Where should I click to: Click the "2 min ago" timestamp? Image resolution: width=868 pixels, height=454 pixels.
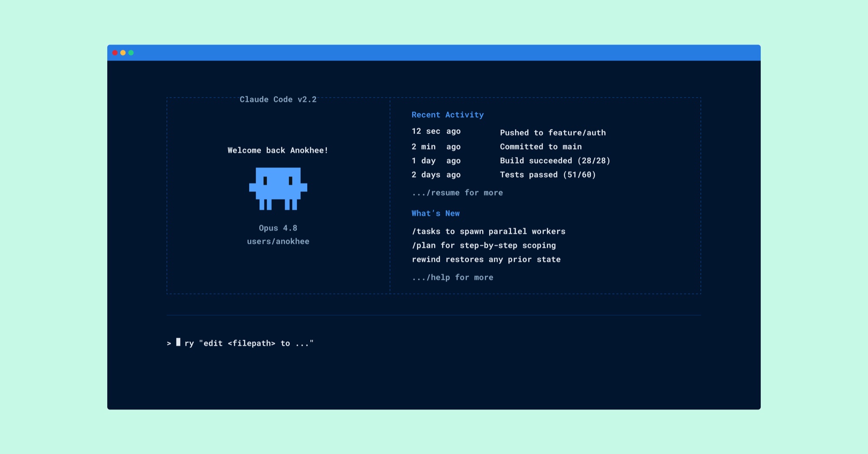[x=436, y=147]
